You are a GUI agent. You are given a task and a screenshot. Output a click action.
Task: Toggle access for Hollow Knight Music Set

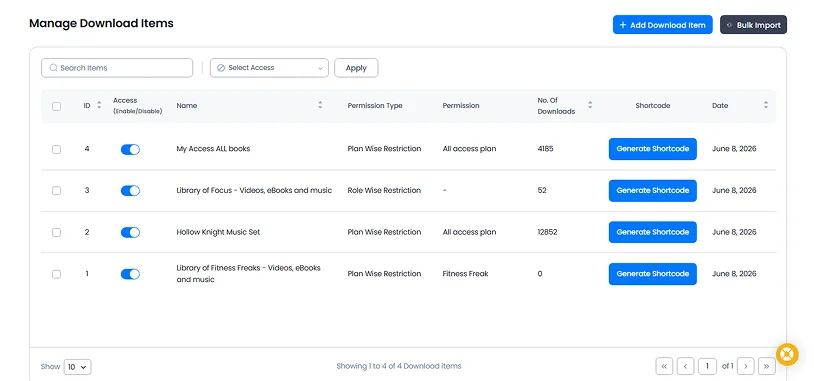(130, 233)
